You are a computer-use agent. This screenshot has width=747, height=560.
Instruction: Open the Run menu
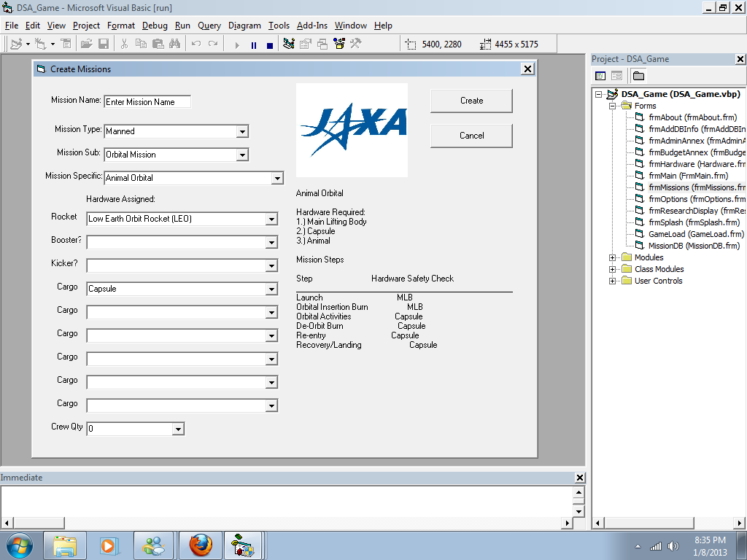click(182, 26)
